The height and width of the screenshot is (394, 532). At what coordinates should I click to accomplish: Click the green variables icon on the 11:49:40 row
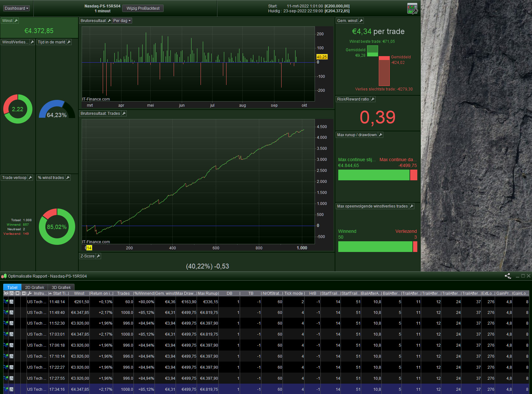6,313
